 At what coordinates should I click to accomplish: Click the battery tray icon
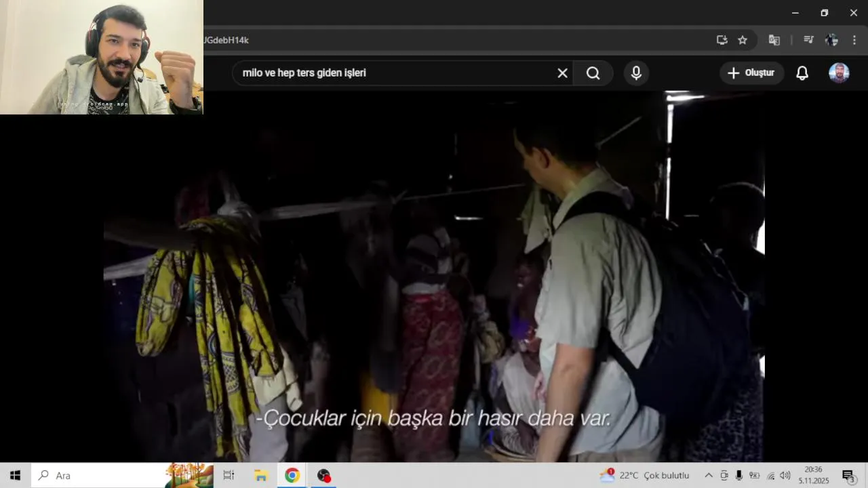point(754,475)
